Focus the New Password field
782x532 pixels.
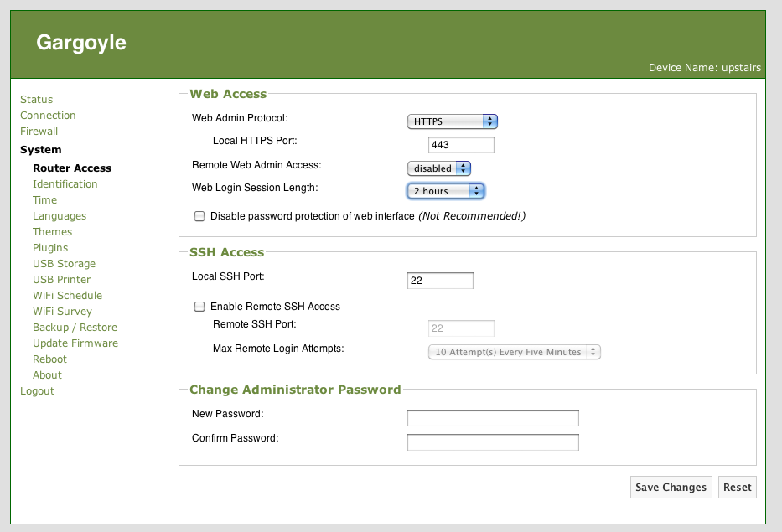click(492, 418)
